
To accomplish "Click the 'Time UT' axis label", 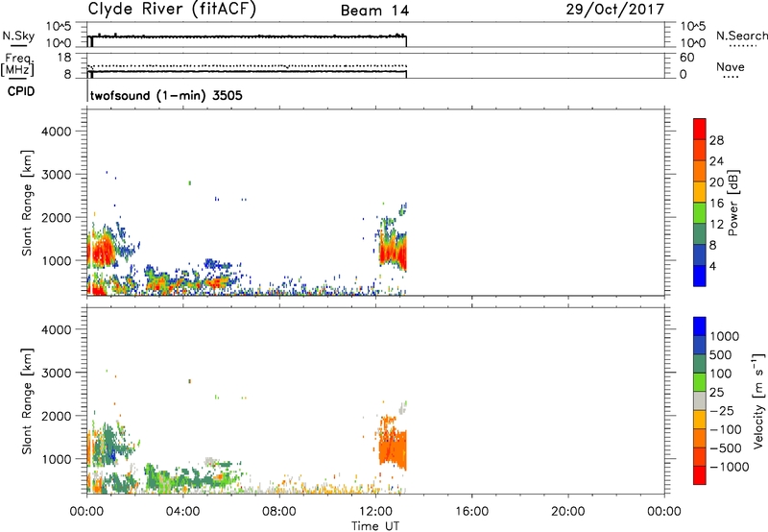I will click(375, 526).
